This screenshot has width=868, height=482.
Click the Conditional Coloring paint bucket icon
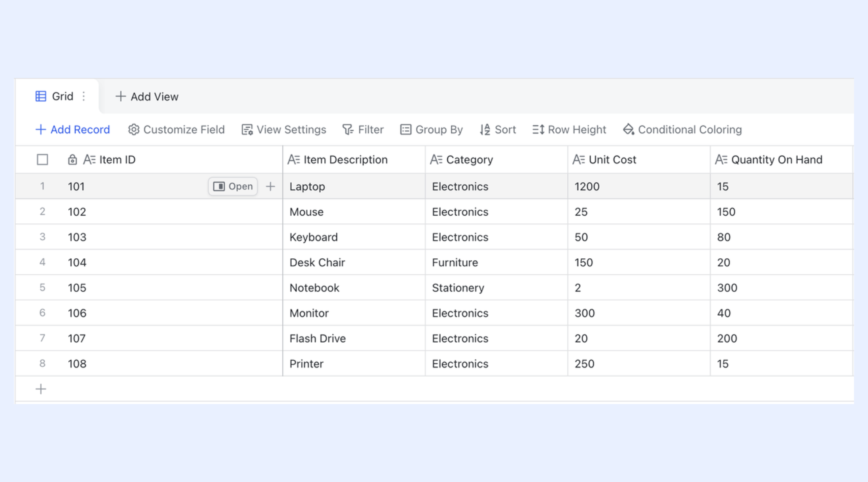pos(628,129)
